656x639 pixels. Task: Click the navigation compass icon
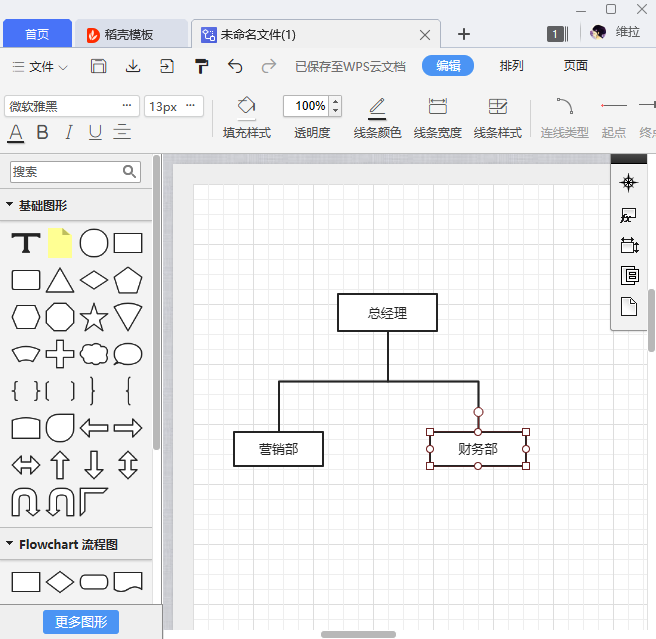pos(628,183)
